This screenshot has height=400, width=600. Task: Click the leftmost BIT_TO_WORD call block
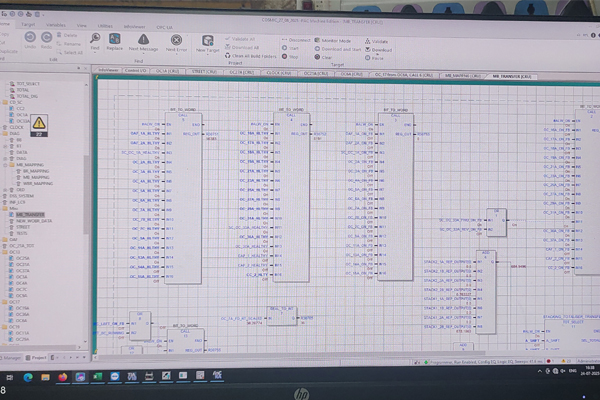[183, 198]
